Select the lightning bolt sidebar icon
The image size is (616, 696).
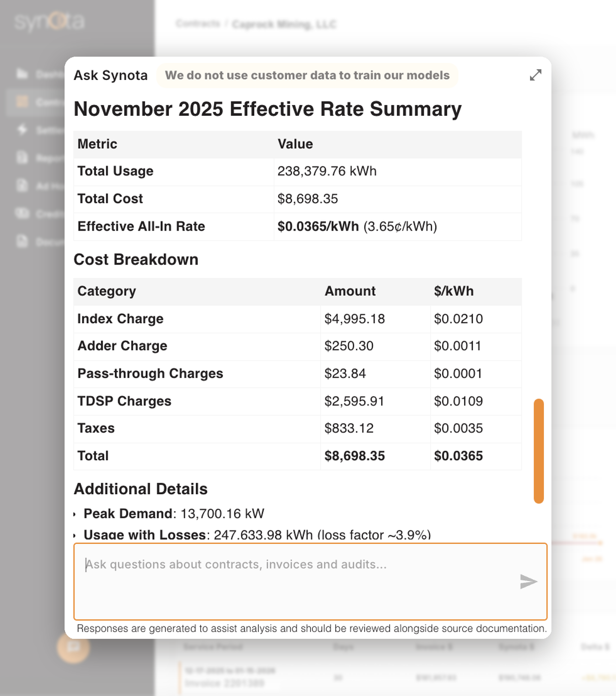coord(22,130)
